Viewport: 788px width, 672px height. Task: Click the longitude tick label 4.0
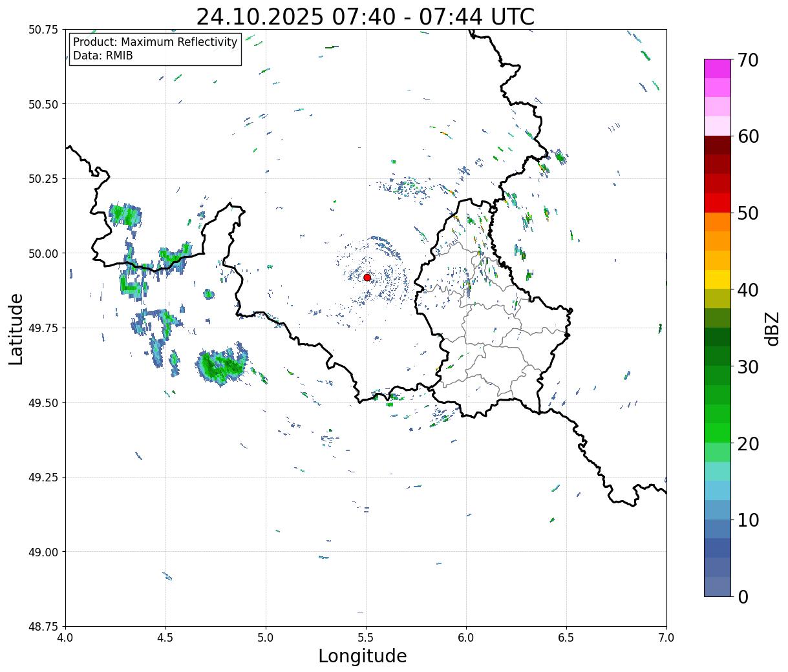tap(65, 638)
